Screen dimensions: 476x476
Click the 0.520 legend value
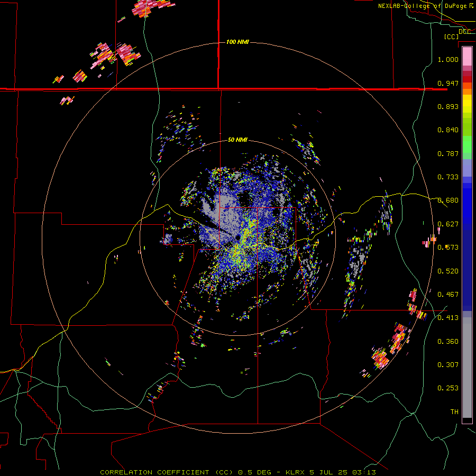tap(448, 271)
